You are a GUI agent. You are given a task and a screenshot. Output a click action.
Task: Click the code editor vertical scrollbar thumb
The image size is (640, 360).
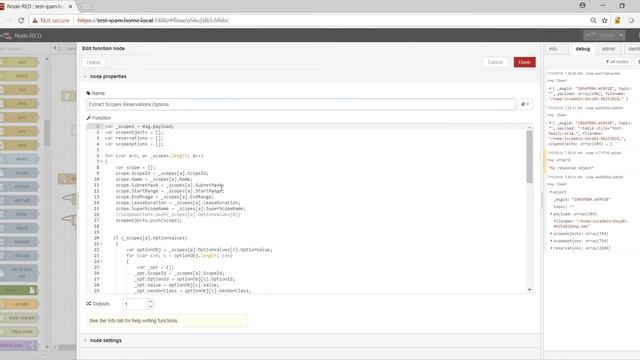[x=529, y=157]
